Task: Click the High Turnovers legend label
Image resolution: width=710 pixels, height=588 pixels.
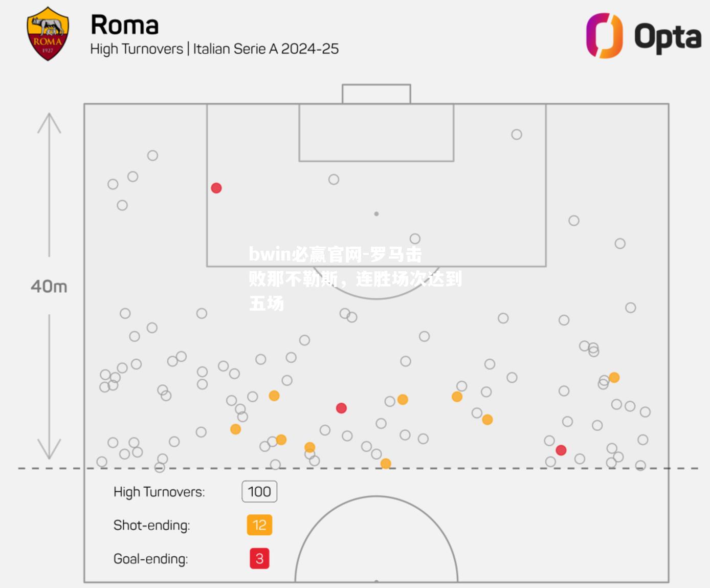Action: 159,492
